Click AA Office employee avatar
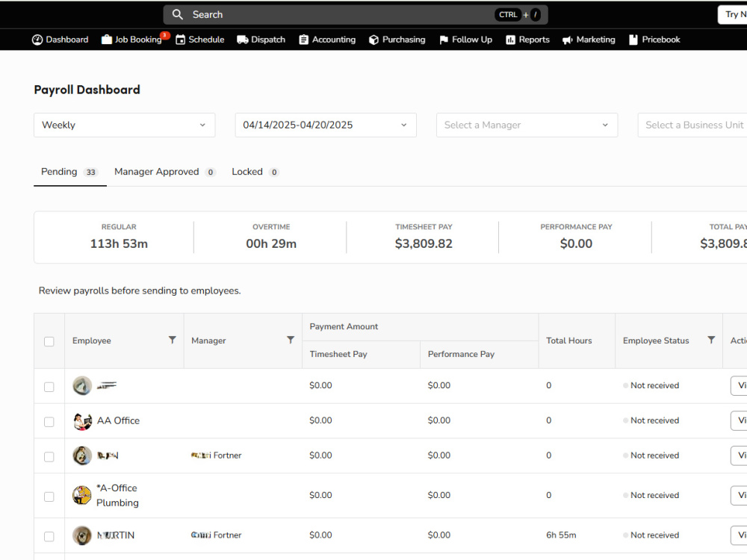Screen dimensions: 747x560 (x=82, y=421)
